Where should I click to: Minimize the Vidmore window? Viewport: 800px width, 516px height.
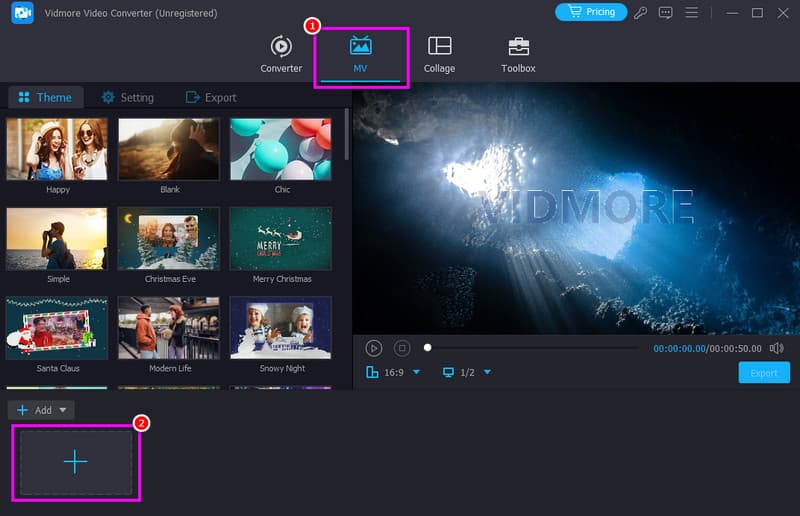coord(732,13)
